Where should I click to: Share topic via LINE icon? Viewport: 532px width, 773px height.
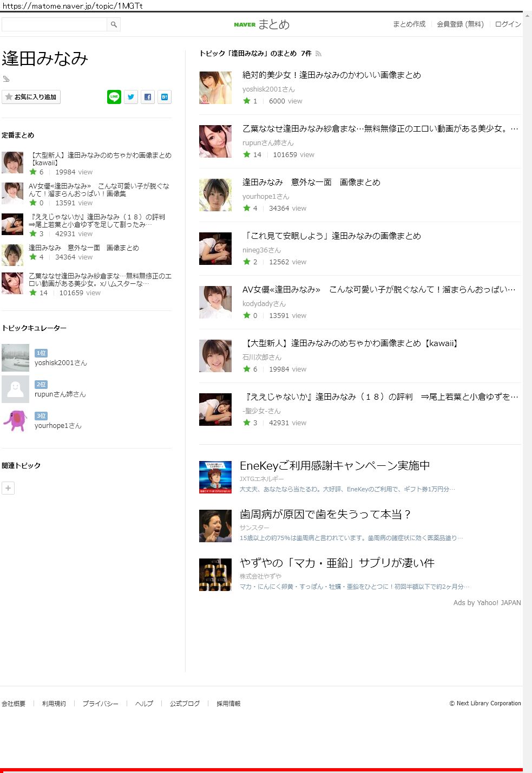(114, 97)
